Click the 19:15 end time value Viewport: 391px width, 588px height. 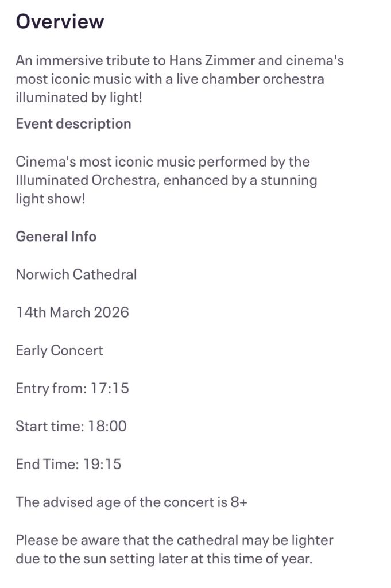(x=102, y=464)
